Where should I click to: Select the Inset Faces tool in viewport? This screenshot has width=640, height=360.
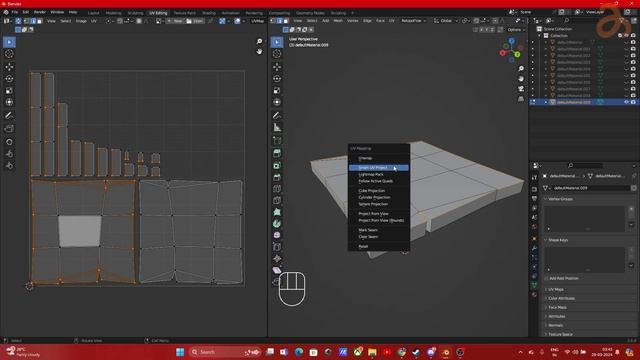(x=277, y=165)
